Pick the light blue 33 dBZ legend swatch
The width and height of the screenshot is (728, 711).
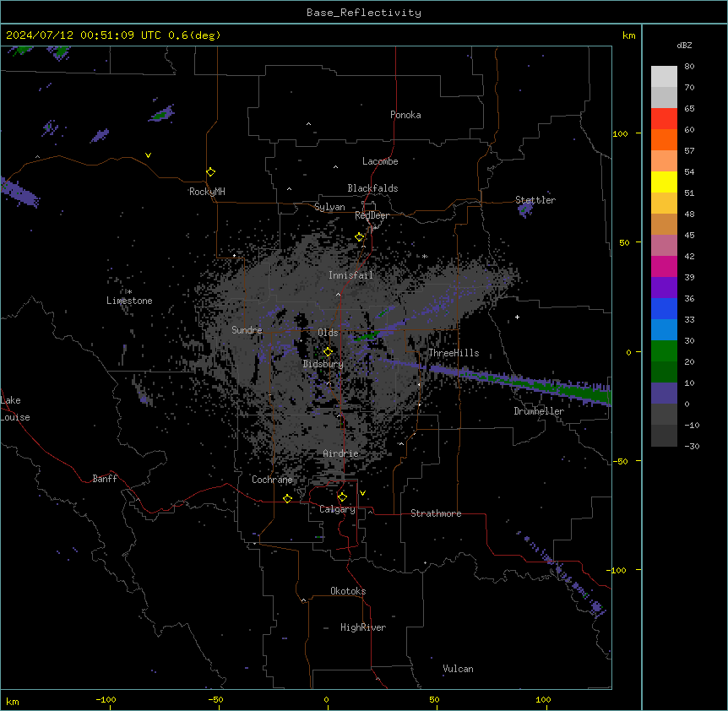(x=664, y=330)
